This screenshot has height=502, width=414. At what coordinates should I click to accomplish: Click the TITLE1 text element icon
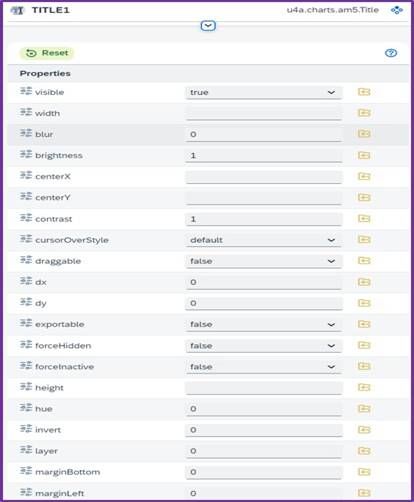18,10
